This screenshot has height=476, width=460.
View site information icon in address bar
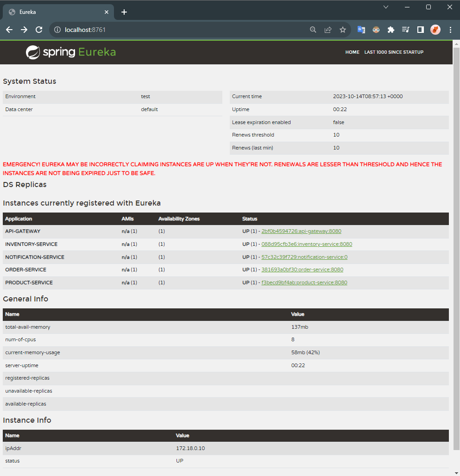(57, 30)
